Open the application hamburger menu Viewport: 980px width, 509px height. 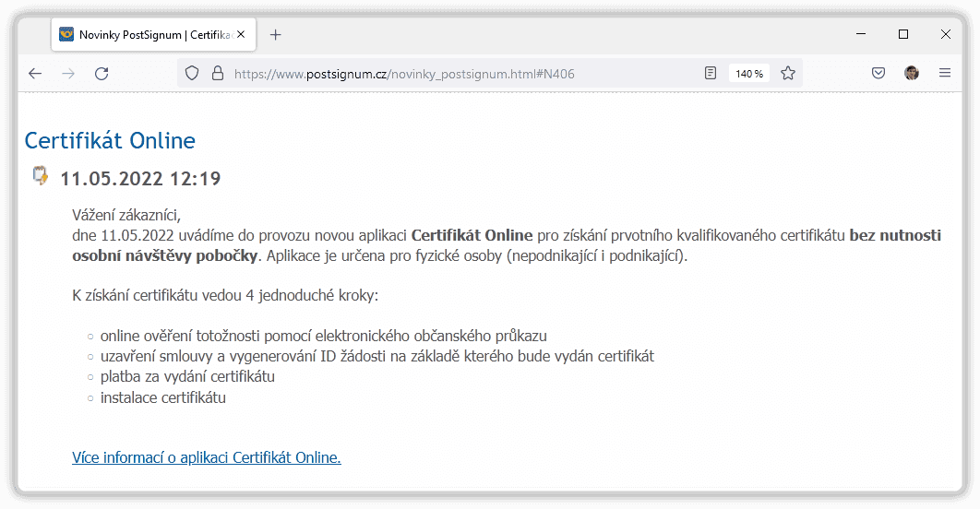[x=944, y=74]
